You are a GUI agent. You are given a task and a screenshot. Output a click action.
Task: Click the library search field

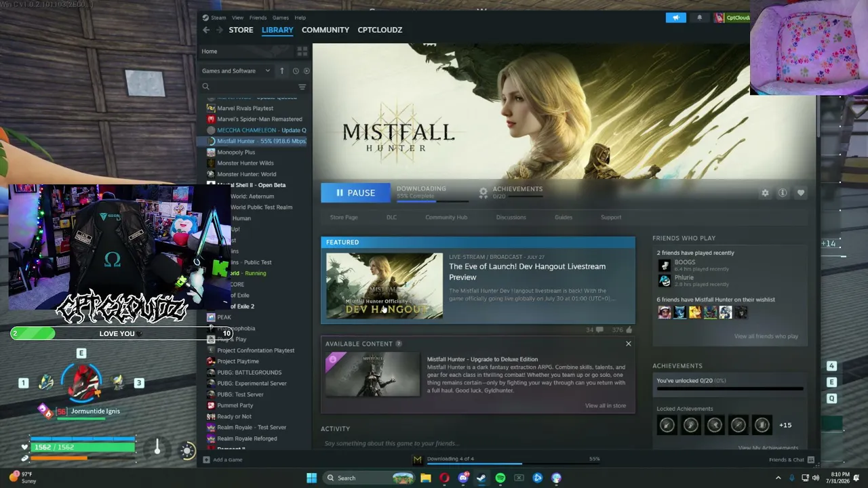(x=251, y=87)
